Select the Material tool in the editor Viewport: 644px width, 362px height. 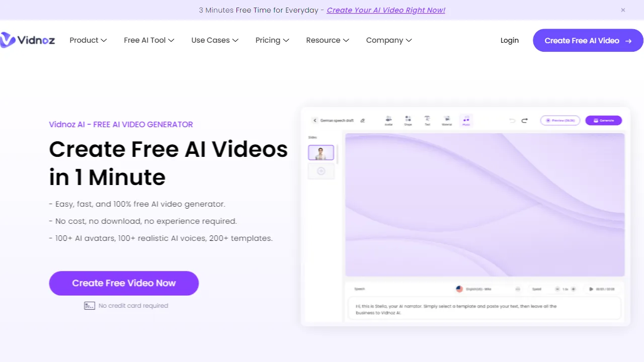[447, 121]
